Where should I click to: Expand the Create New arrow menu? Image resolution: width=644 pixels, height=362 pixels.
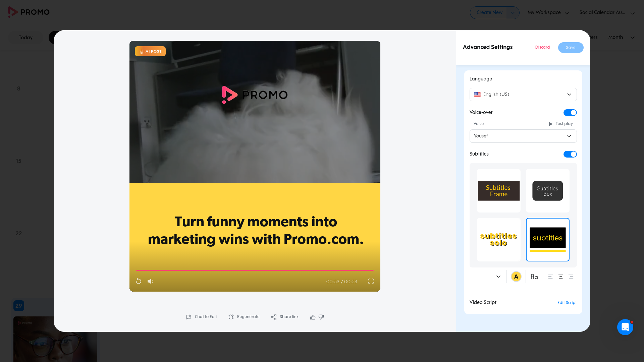[513, 13]
